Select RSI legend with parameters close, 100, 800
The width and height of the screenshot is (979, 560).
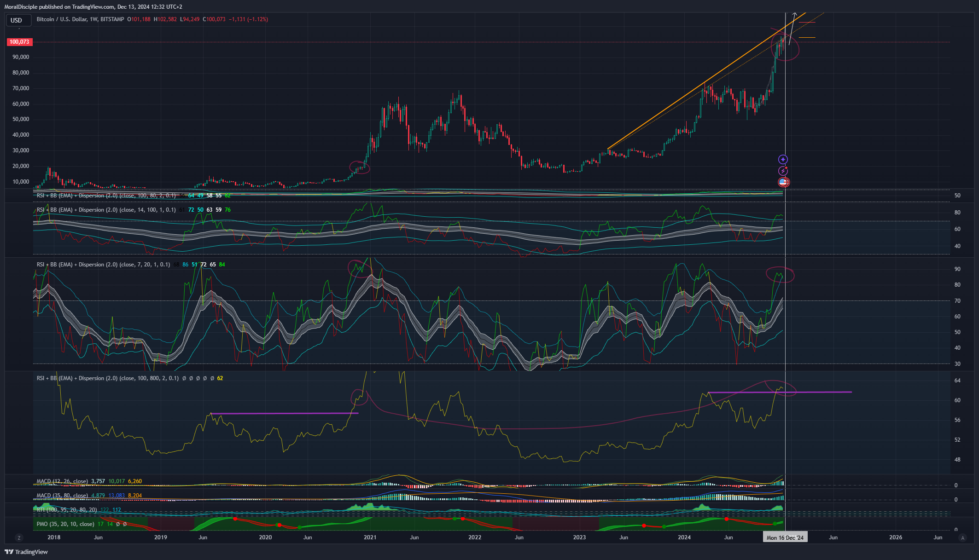click(x=108, y=378)
